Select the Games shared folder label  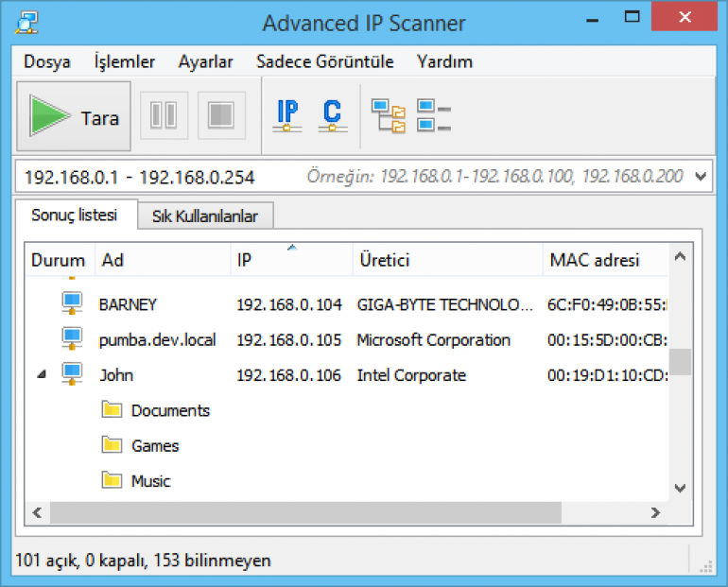pos(155,445)
